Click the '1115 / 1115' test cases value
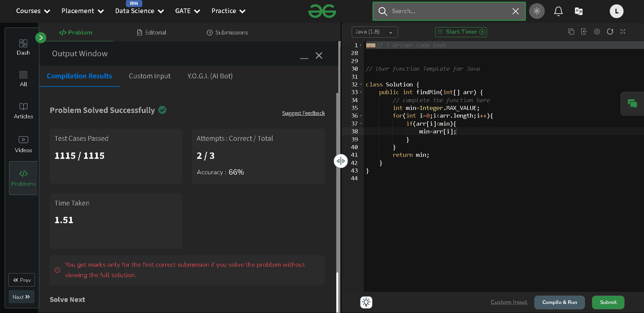This screenshot has height=313, width=644. (79, 156)
